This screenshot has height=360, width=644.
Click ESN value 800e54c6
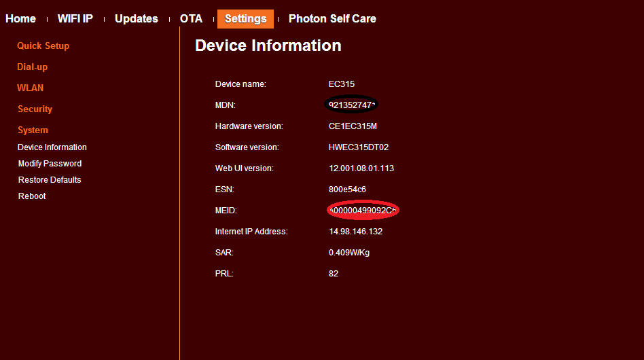pyautogui.click(x=347, y=190)
